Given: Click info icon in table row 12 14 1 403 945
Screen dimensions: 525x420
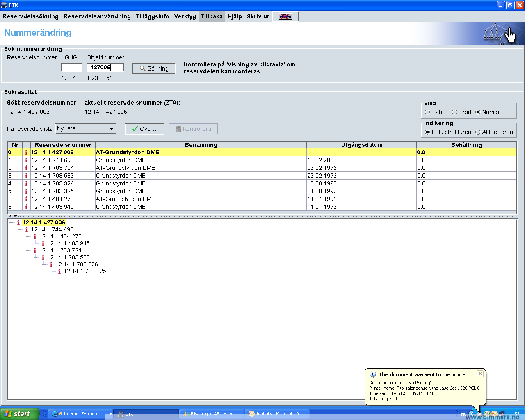Looking at the screenshot, I should [26, 207].
